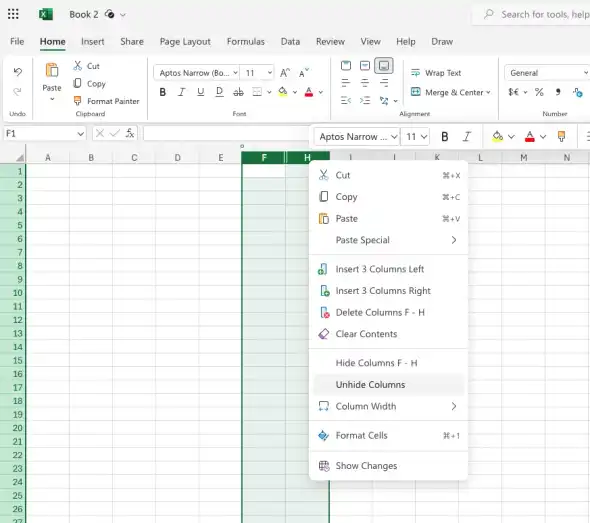Toggle bold in the mini toolbar
The image size is (590, 523).
click(x=445, y=136)
